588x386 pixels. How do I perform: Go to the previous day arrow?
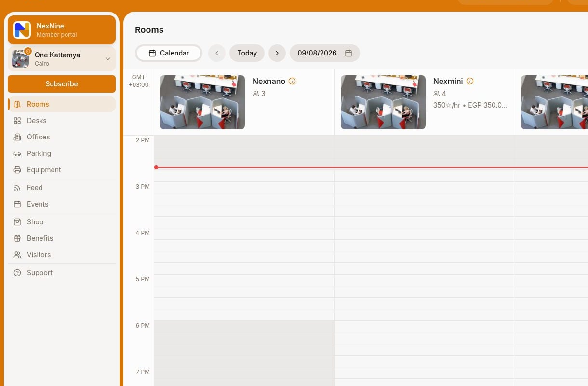pos(217,53)
